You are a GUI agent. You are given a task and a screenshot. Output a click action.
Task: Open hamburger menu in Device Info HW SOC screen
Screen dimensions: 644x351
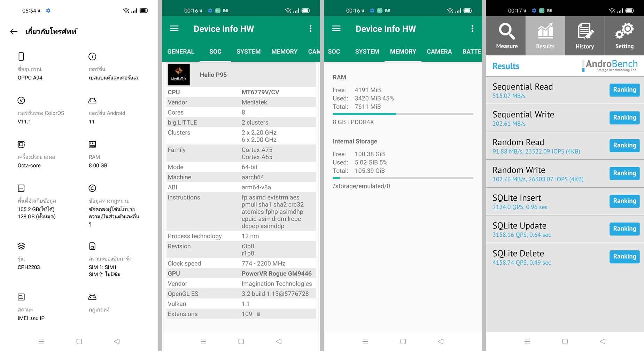174,29
